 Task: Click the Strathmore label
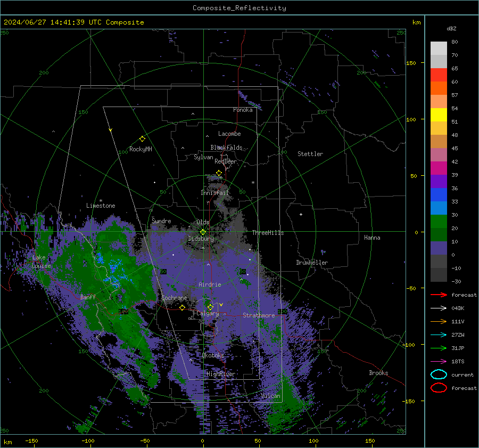pyautogui.click(x=259, y=315)
